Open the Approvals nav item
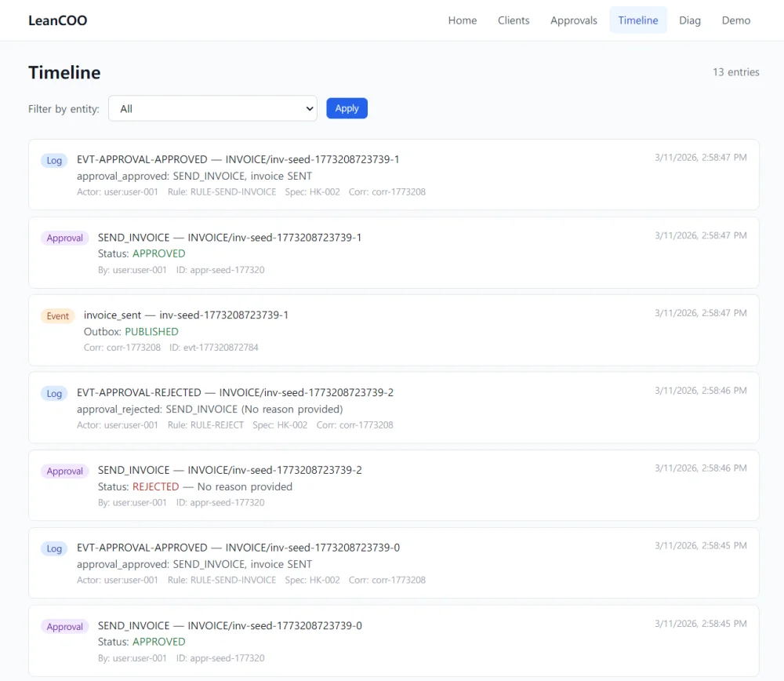The width and height of the screenshot is (784, 681). pos(574,20)
